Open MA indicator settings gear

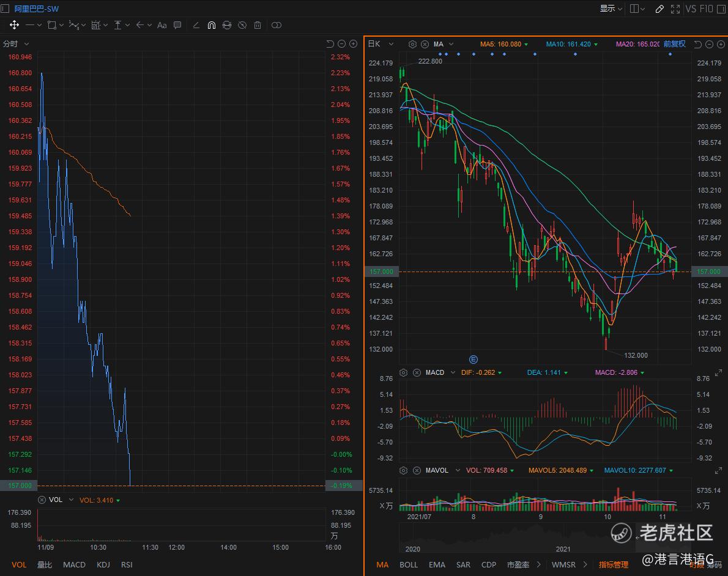pos(412,44)
